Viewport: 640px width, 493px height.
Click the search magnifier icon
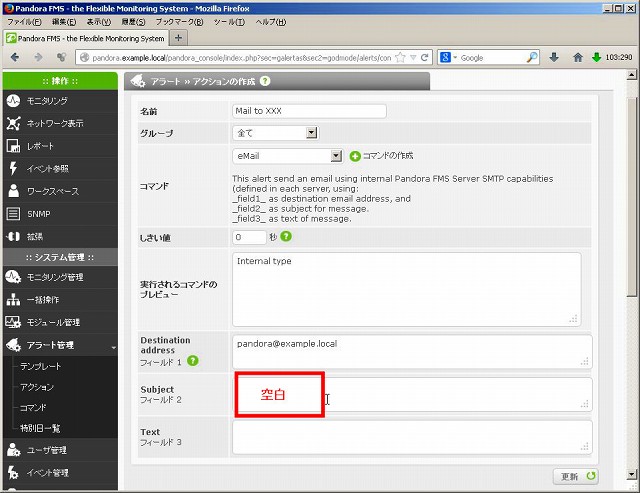(532, 58)
